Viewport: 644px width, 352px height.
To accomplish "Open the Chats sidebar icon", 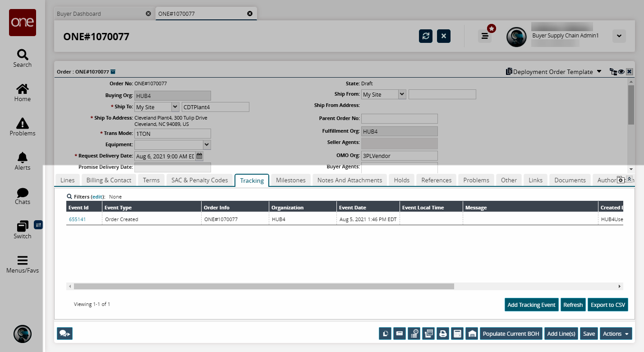I will [x=22, y=195].
